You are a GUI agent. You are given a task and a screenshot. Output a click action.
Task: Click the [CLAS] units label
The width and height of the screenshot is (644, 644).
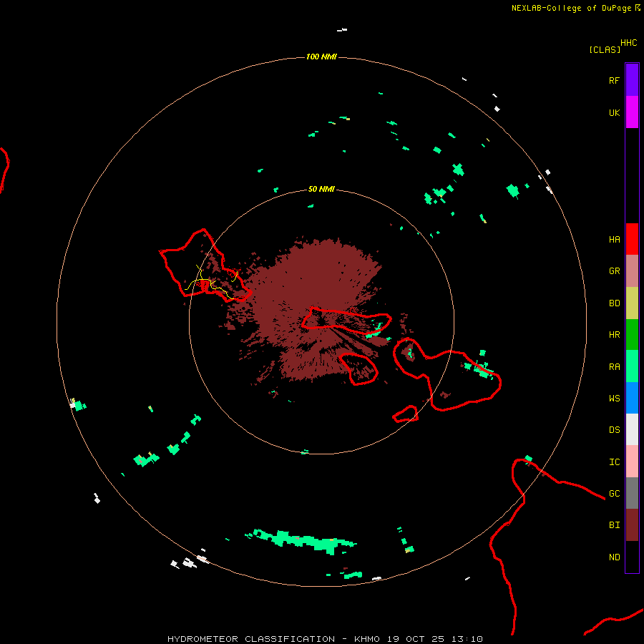point(605,49)
